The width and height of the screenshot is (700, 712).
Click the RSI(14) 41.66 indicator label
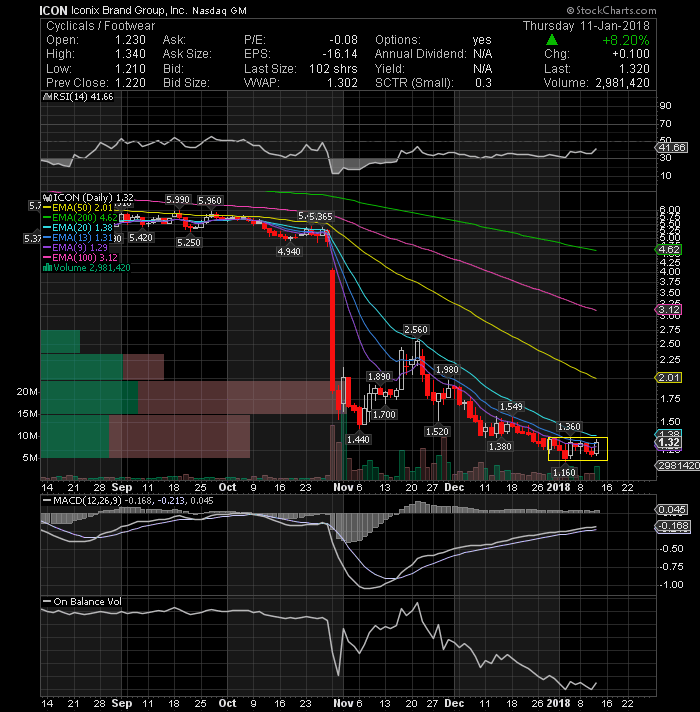82,97
